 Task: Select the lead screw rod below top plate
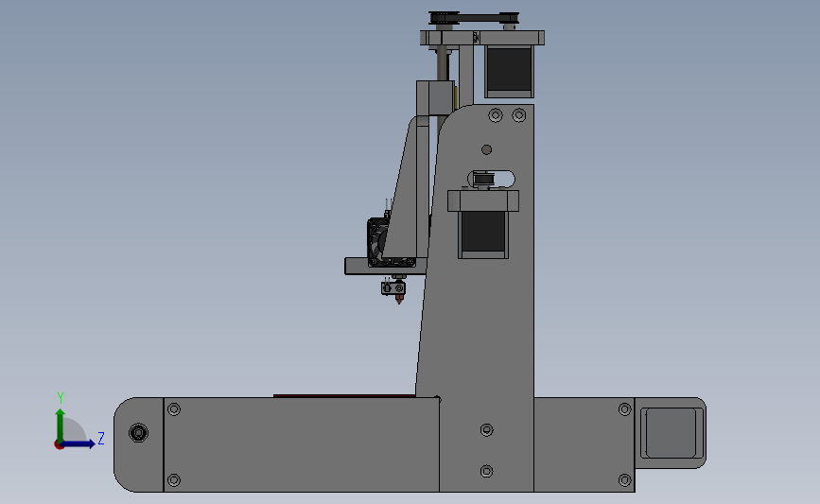[443, 62]
